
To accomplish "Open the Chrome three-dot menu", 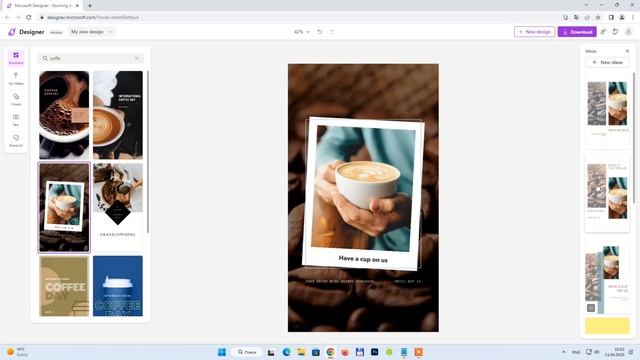I will (633, 17).
